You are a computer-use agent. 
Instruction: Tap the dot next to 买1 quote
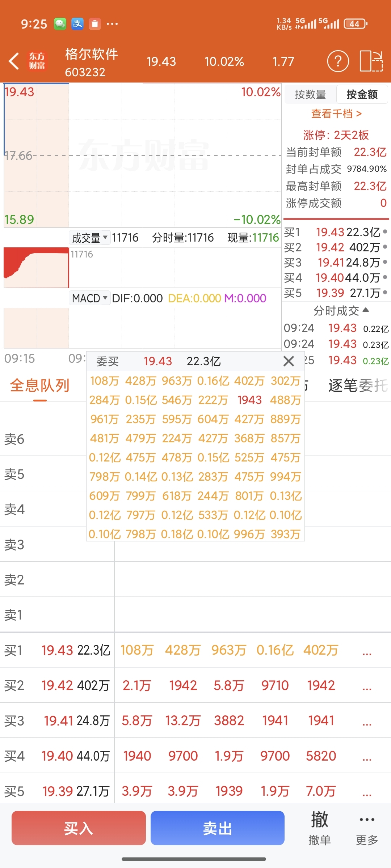coord(385,231)
